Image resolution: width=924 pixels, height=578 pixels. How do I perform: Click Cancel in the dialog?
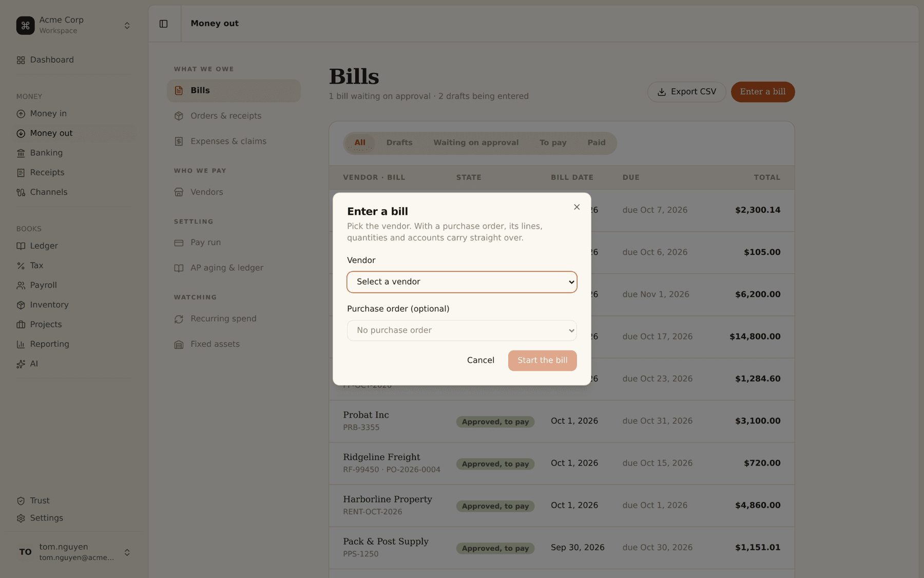tap(480, 361)
